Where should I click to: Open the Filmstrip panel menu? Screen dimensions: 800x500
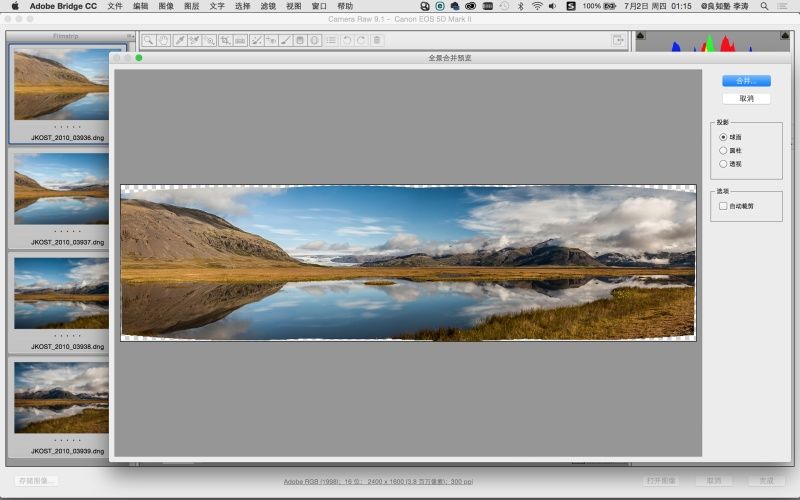[x=130, y=36]
